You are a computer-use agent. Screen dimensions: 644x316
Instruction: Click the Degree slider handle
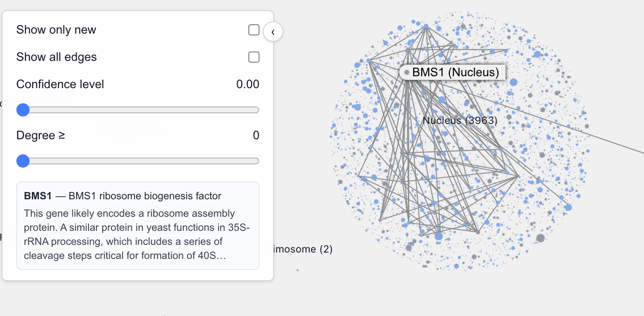click(x=23, y=161)
